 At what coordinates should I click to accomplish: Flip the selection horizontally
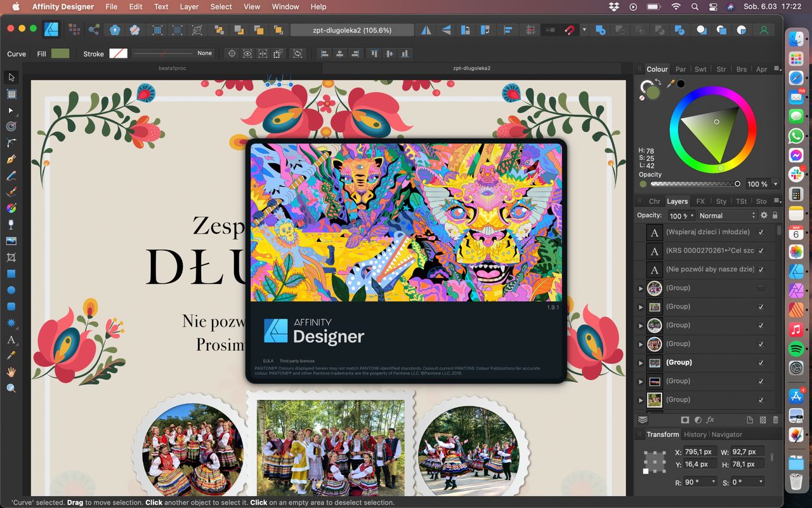pyautogui.click(x=426, y=30)
